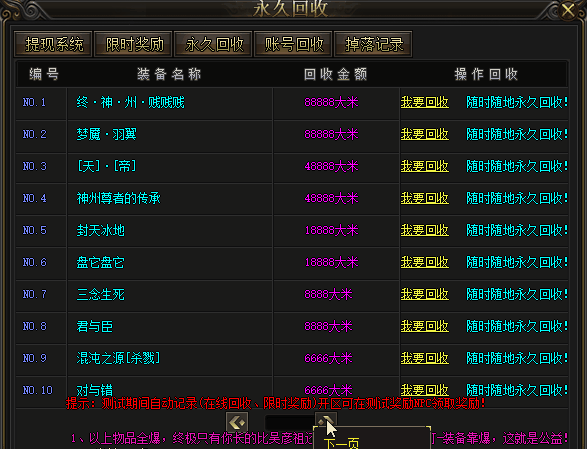The height and width of the screenshot is (449, 587).
Task: Close the 永久回收 window
Action: point(568,10)
